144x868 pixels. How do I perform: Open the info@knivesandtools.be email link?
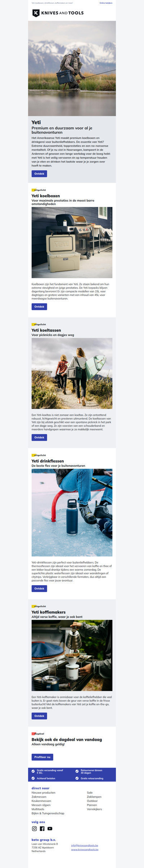(x=85, y=845)
